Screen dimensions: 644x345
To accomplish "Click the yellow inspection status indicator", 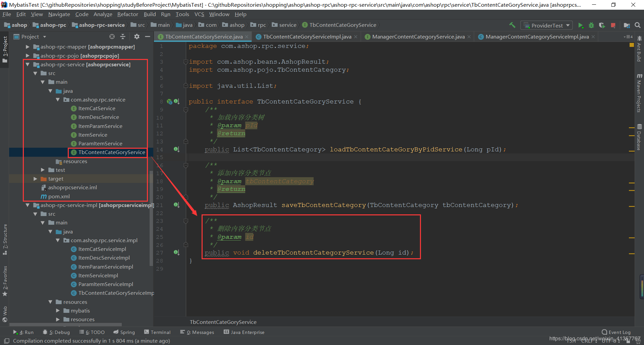I will [x=632, y=45].
